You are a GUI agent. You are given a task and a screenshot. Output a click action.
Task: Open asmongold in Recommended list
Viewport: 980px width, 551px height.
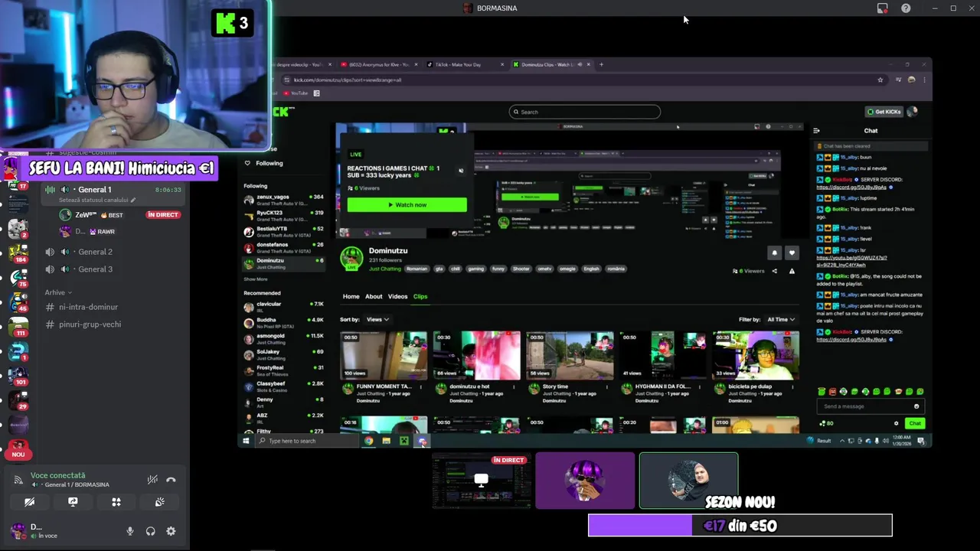tap(283, 339)
